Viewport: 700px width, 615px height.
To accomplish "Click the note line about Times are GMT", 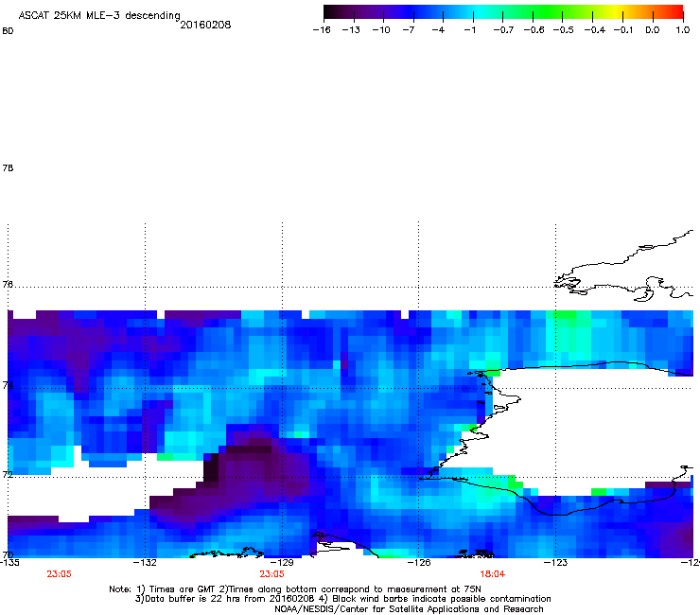I will point(295,589).
